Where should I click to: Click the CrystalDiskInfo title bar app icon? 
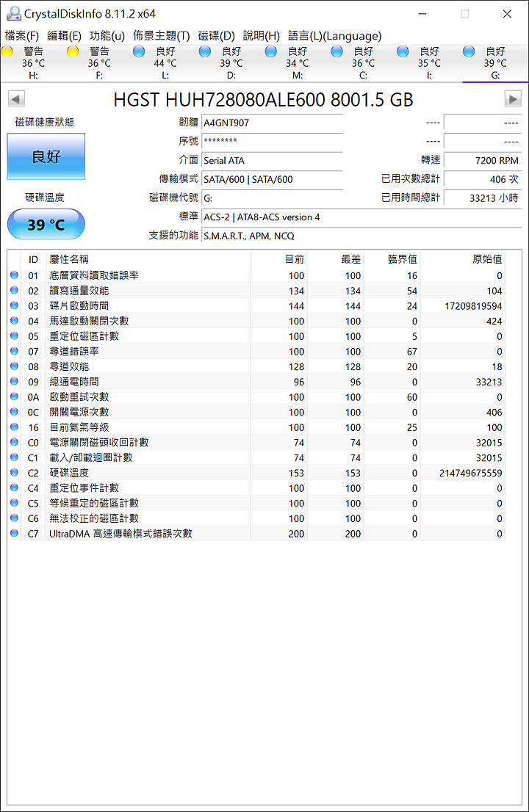coord(13,13)
